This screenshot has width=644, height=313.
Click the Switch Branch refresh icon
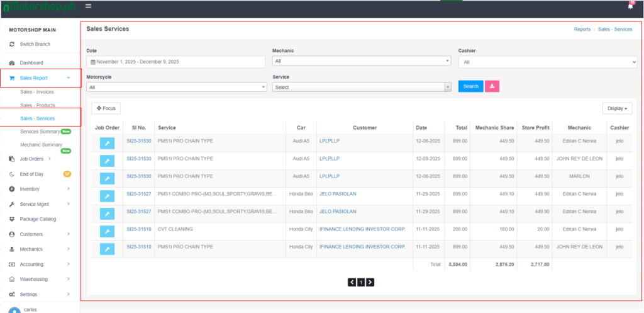point(13,44)
